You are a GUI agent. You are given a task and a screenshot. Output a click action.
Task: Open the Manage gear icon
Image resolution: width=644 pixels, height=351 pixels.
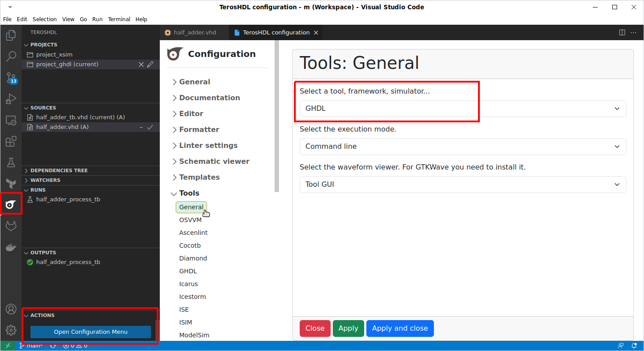click(11, 330)
